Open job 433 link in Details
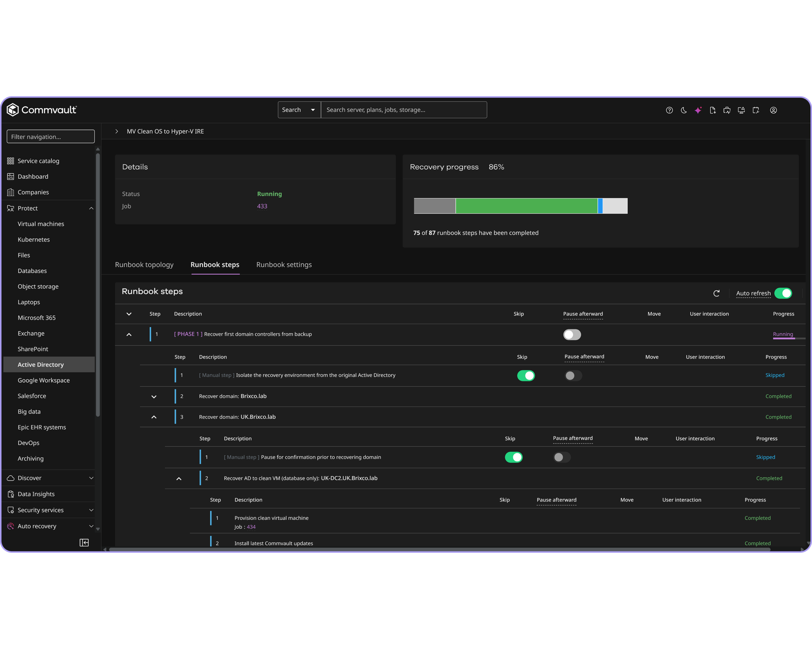 tap(262, 206)
